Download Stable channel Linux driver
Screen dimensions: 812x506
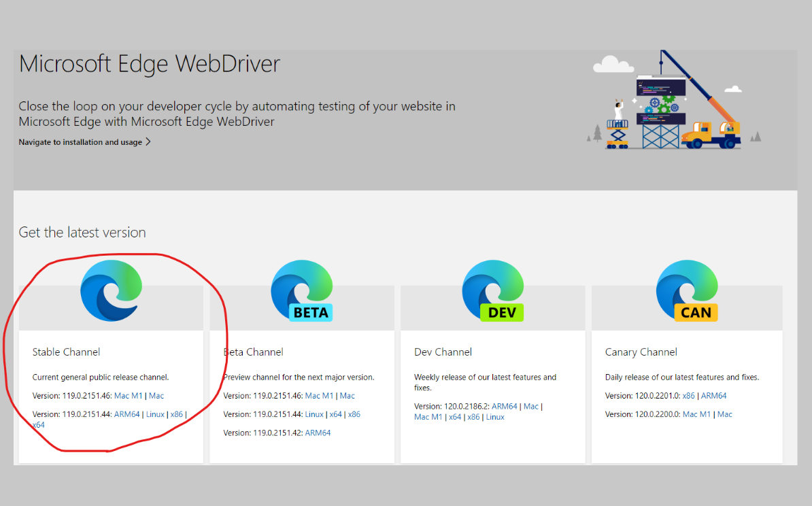155,414
